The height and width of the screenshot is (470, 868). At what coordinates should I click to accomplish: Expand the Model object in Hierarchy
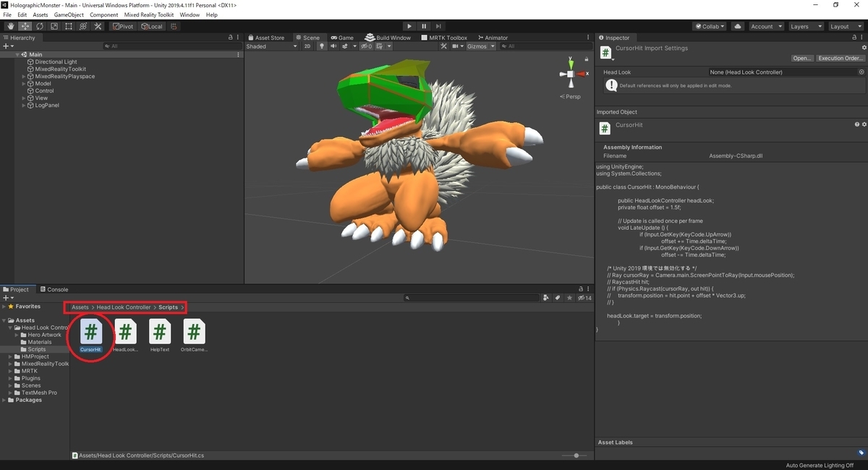(24, 84)
